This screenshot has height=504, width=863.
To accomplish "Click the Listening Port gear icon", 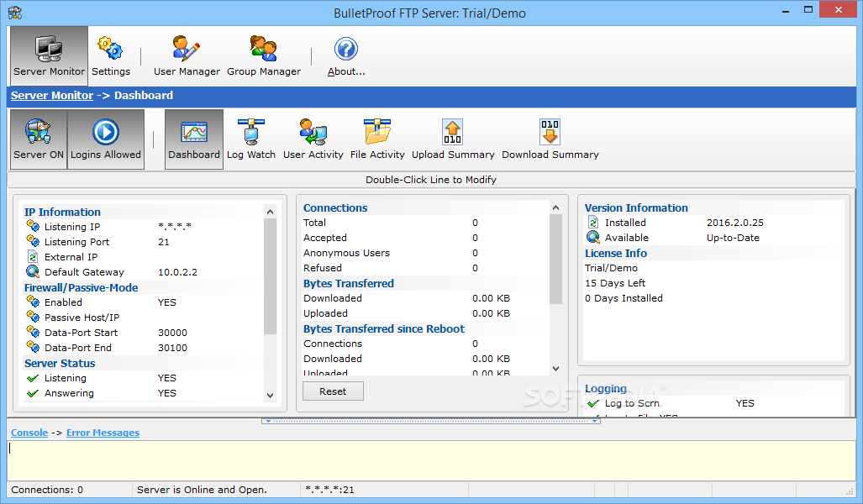I will point(33,241).
